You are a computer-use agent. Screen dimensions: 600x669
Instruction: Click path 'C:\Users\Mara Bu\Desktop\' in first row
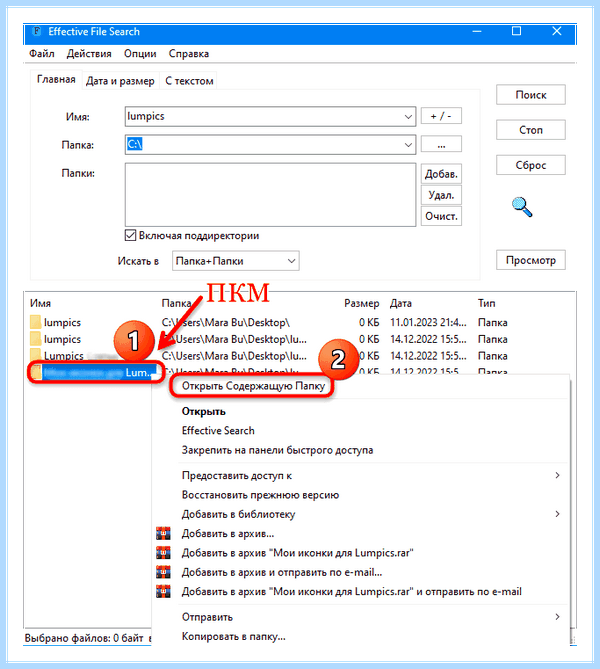[225, 323]
